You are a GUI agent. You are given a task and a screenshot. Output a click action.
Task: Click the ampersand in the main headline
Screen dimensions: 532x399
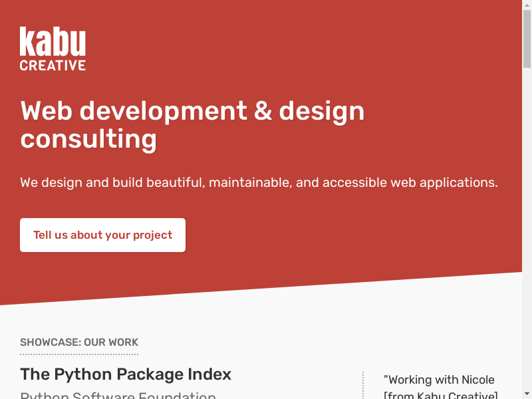(x=263, y=110)
